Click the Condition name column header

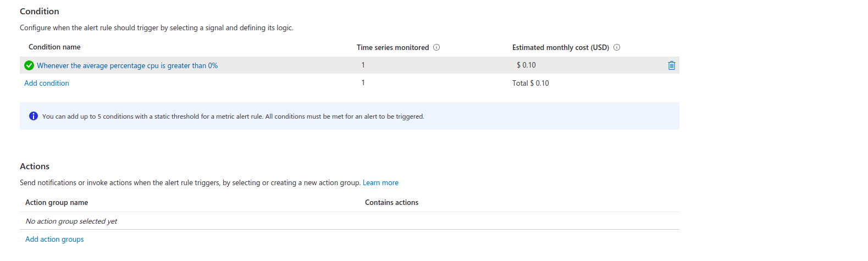coord(54,47)
